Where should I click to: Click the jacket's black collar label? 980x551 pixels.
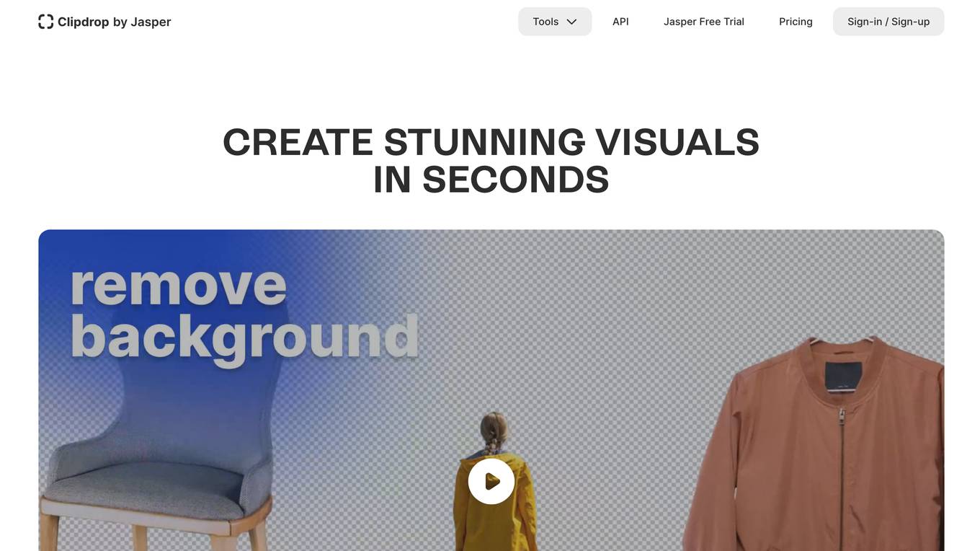[843, 376]
